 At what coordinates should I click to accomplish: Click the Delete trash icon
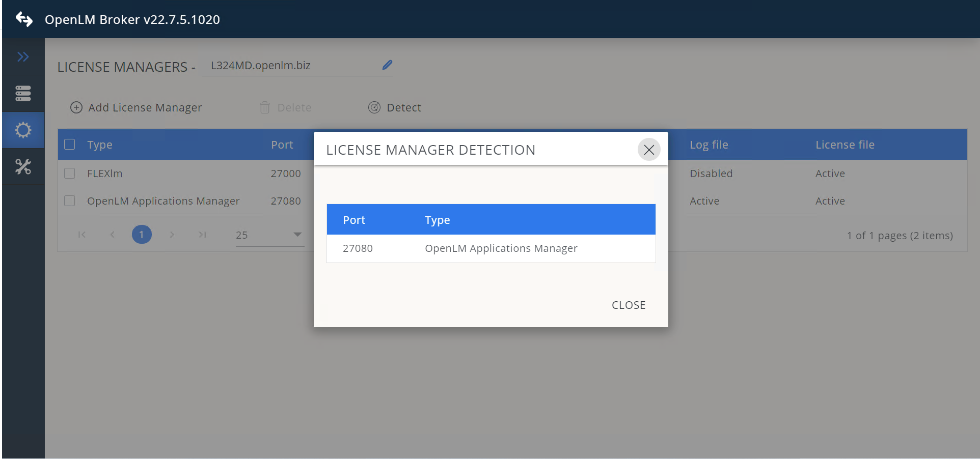pyautogui.click(x=265, y=107)
